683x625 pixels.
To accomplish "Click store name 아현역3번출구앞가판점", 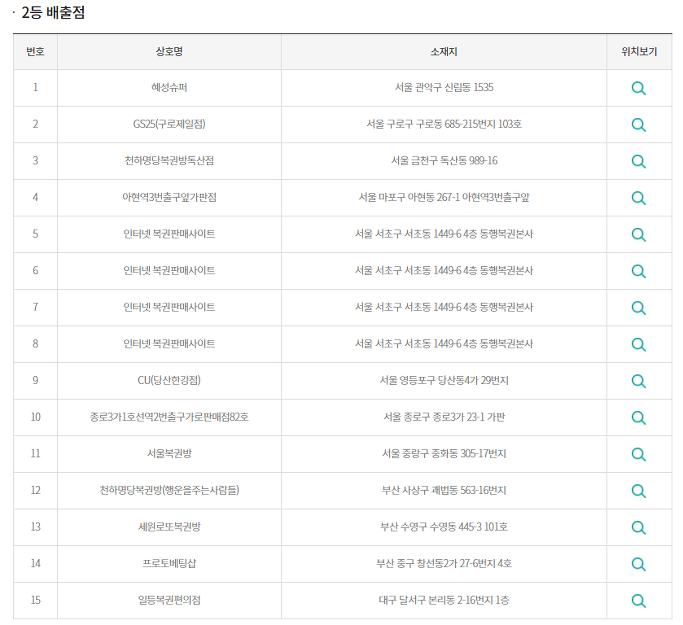I will tap(169, 197).
